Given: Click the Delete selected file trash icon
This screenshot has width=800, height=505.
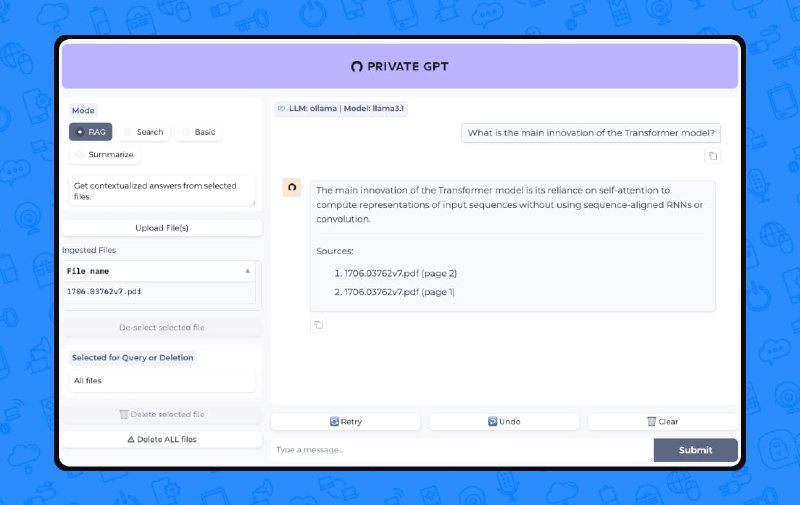Looking at the screenshot, I should coord(124,414).
